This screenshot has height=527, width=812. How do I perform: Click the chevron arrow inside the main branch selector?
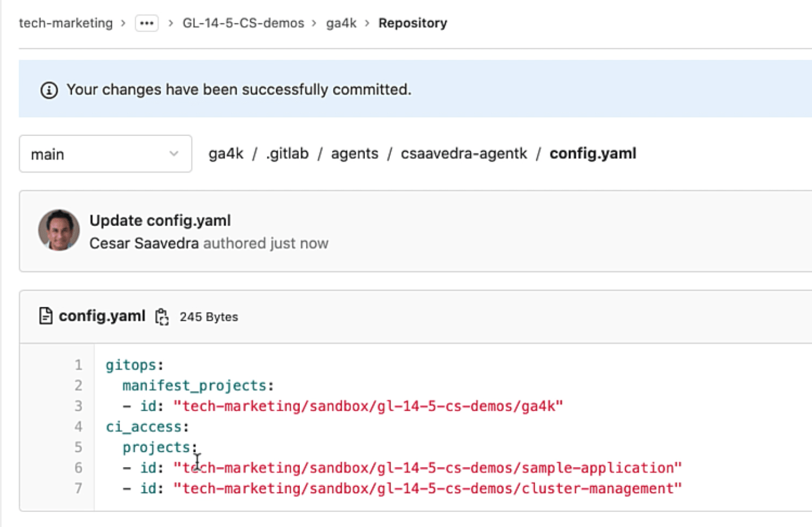pos(174,154)
